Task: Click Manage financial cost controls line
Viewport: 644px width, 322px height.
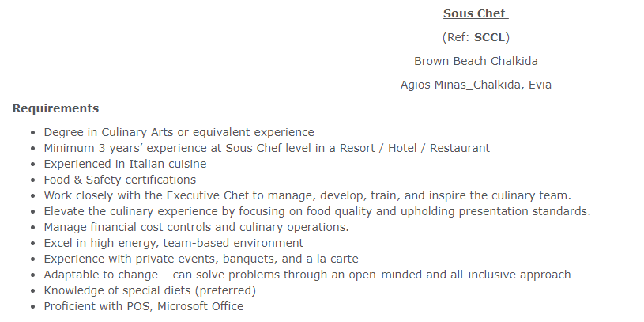Action: click(x=196, y=227)
